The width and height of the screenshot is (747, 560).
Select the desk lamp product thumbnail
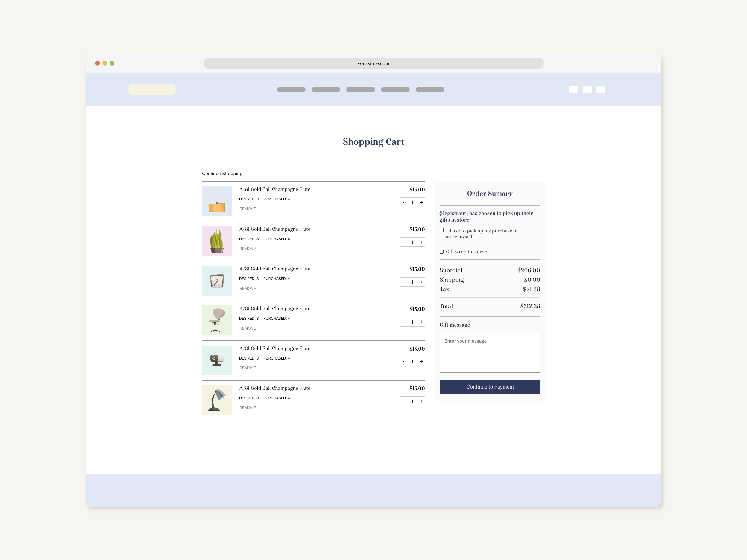217,400
